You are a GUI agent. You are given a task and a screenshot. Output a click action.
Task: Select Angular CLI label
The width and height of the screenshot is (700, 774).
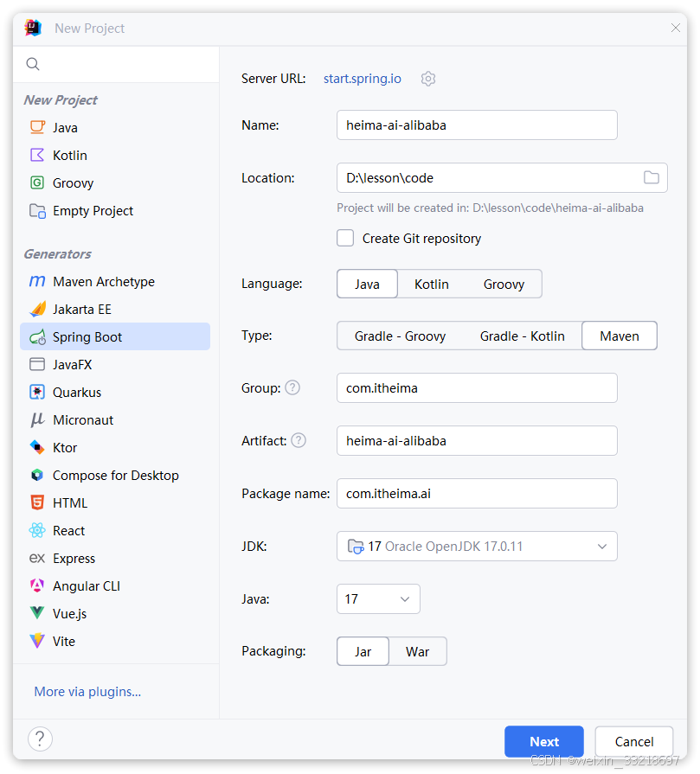[x=87, y=586]
